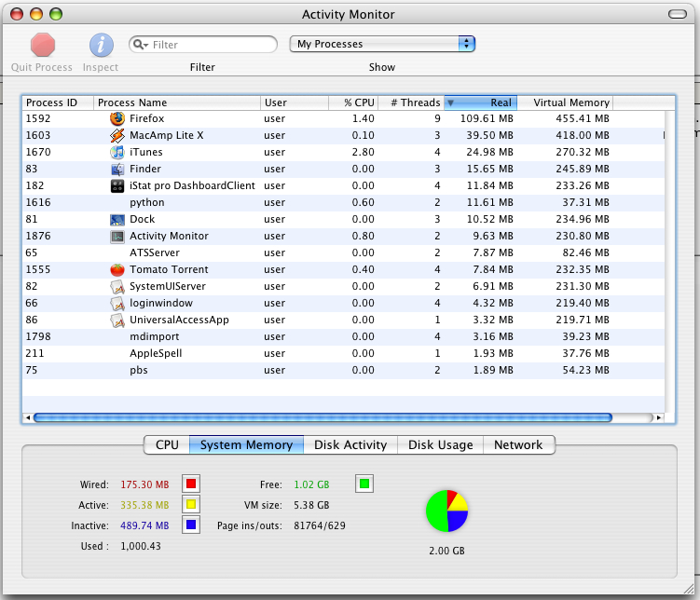Viewport: 700px width, 600px height.
Task: Click the window resize grip corner
Action: (x=689, y=589)
